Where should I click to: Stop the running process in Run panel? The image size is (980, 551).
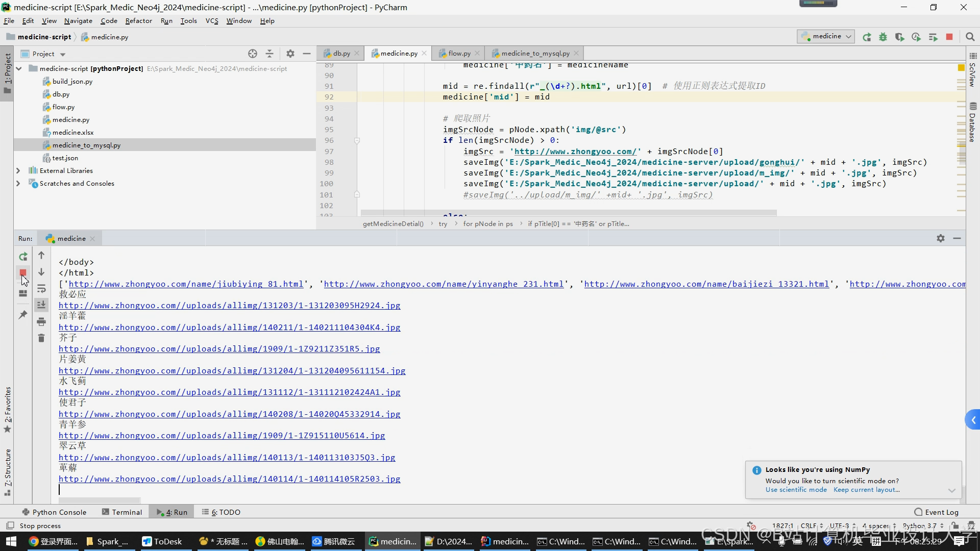[23, 273]
